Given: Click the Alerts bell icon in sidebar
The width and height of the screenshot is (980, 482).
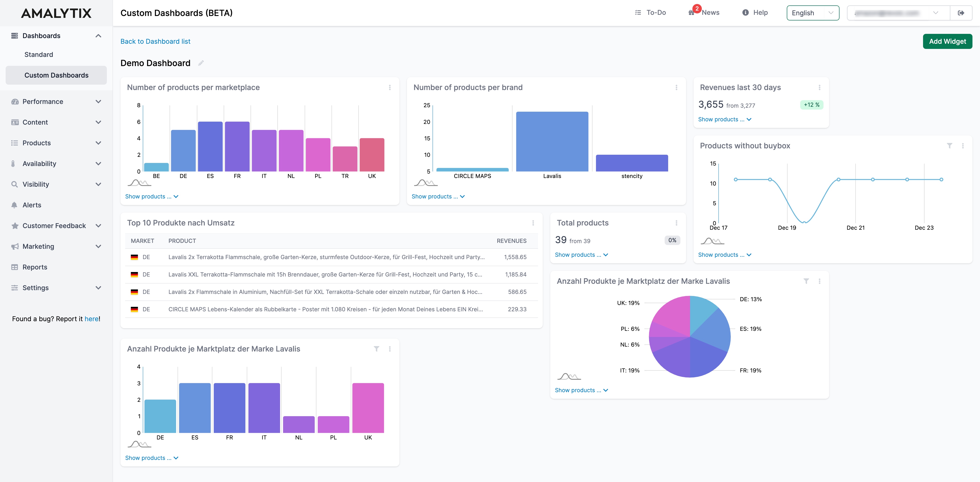Looking at the screenshot, I should pos(14,205).
